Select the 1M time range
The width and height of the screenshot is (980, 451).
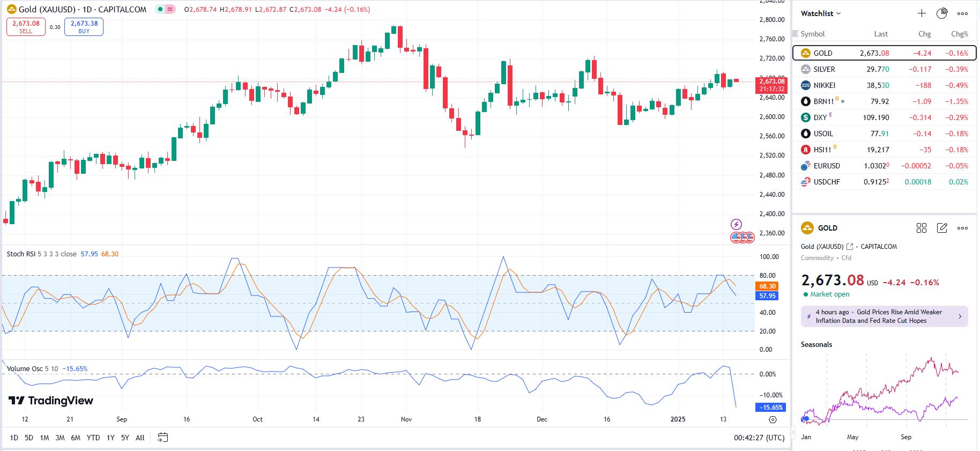44,438
